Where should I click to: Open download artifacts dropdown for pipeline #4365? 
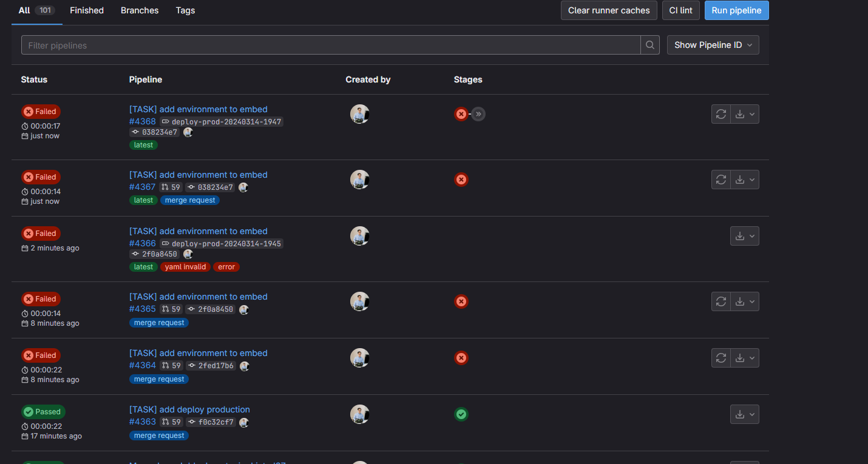click(x=745, y=301)
